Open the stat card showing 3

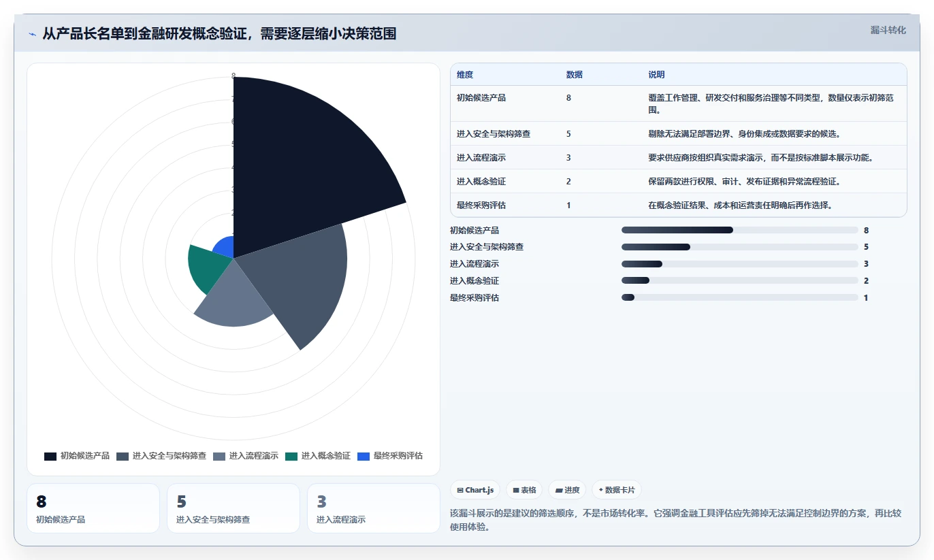(374, 508)
